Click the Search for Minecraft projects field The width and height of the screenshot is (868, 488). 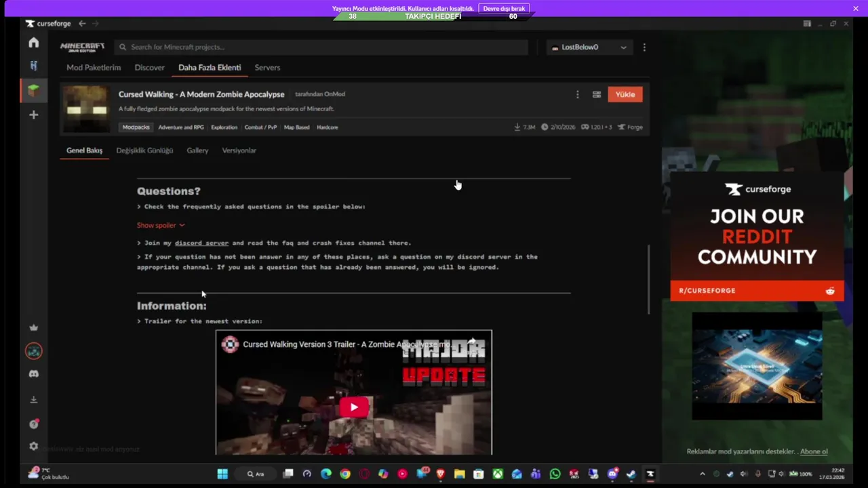321,47
